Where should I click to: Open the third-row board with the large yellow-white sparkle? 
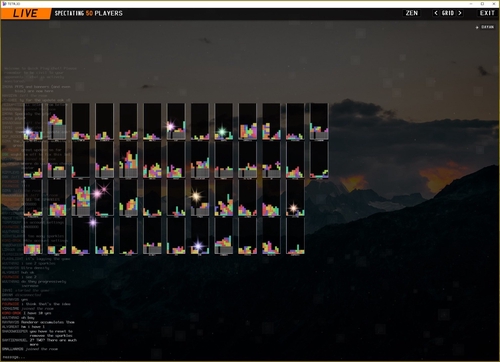click(200, 198)
